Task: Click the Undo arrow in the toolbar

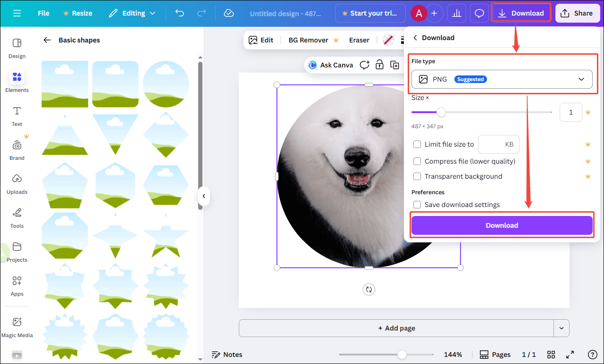Action: pos(179,13)
